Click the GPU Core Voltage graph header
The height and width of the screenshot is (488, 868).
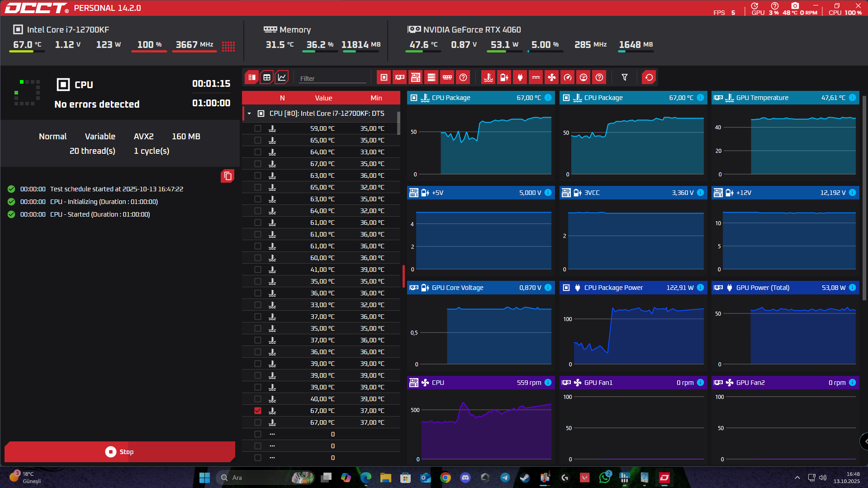pyautogui.click(x=481, y=288)
